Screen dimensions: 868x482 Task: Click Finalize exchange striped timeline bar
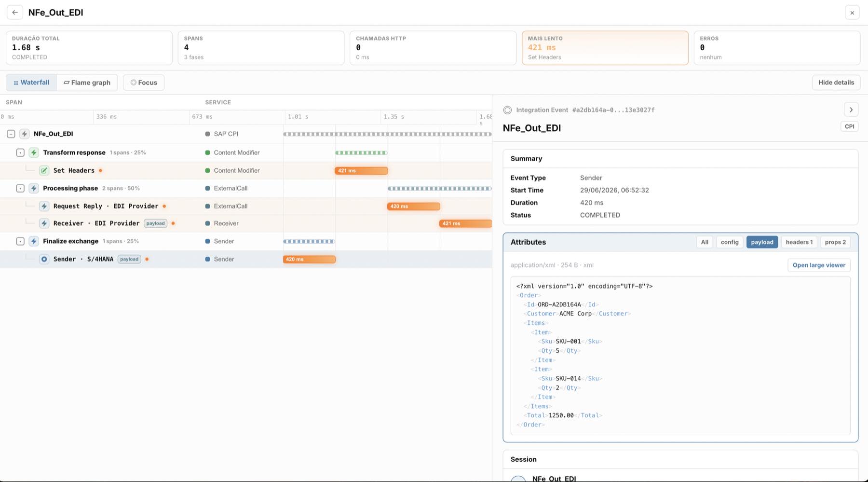(x=309, y=241)
